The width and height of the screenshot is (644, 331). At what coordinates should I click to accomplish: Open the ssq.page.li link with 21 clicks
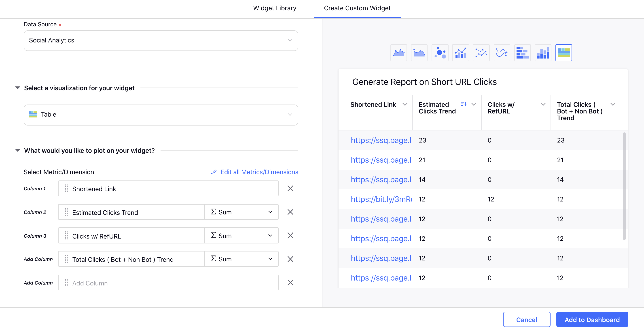point(381,160)
